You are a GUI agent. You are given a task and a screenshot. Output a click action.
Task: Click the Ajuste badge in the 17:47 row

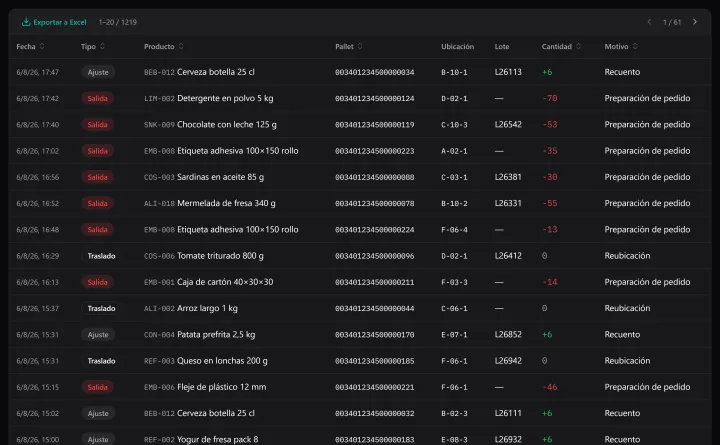tap(98, 72)
